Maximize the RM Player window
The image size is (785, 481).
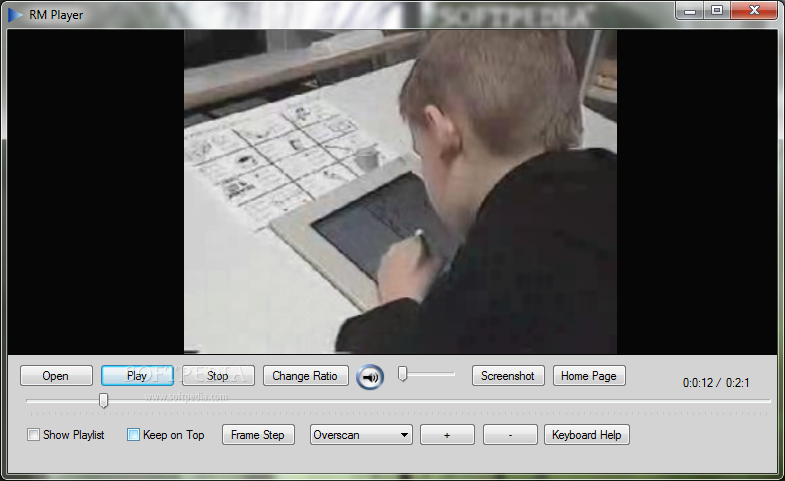coord(717,11)
